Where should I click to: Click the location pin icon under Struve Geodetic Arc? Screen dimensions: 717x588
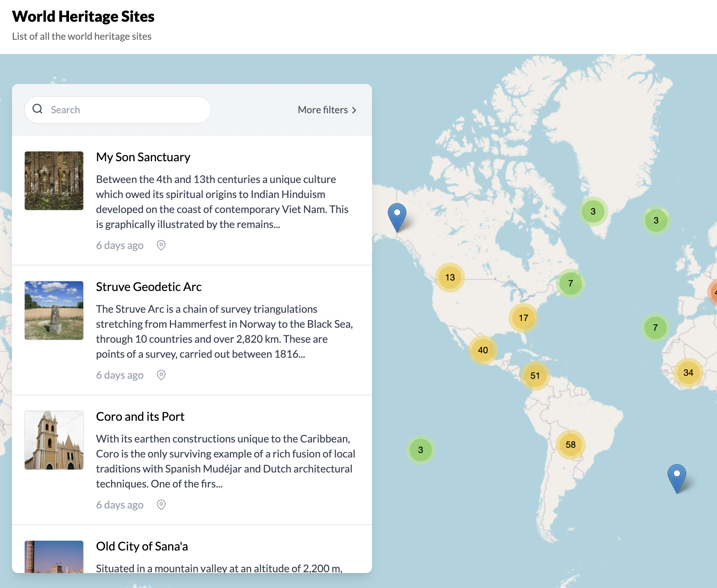click(161, 375)
